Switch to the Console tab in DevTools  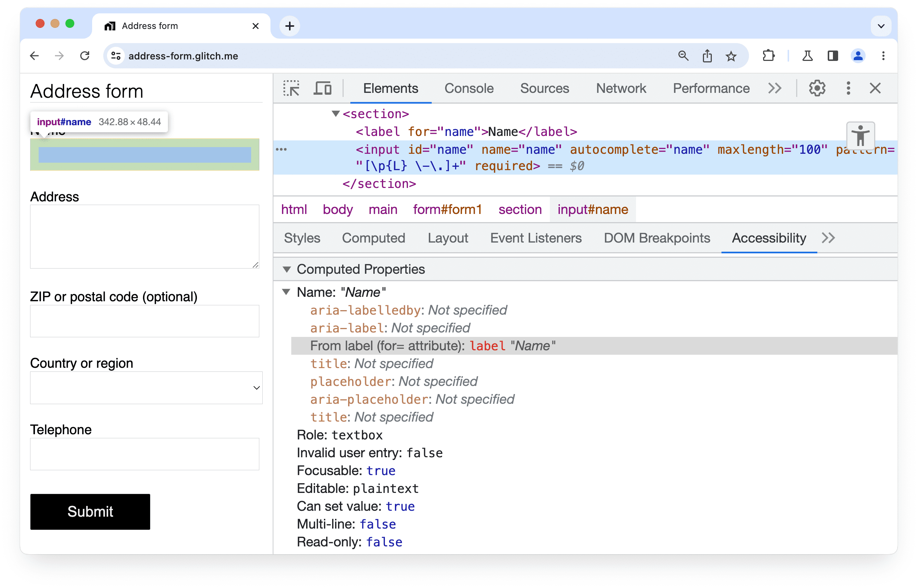tap(468, 88)
